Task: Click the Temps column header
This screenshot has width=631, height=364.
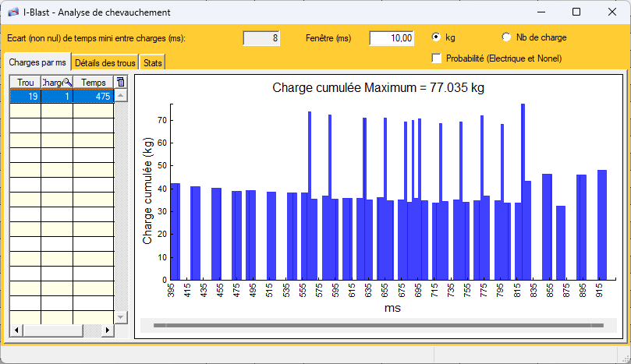Action: pos(94,82)
